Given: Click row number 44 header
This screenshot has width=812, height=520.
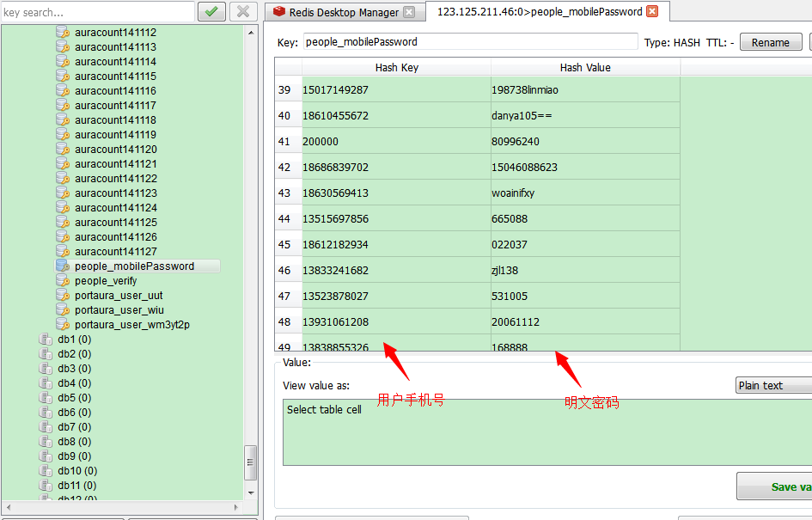Looking at the screenshot, I should pyautogui.click(x=288, y=218).
